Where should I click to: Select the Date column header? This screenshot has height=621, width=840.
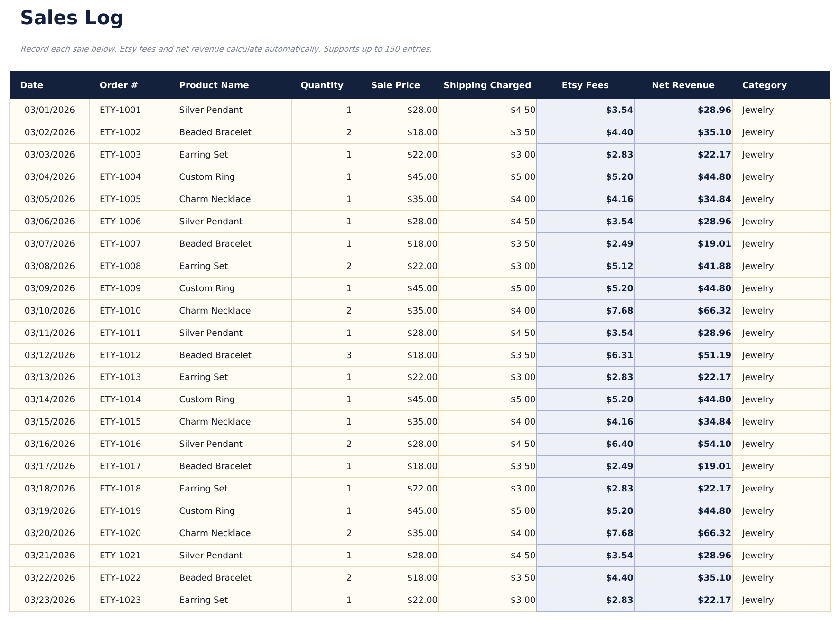(x=32, y=85)
